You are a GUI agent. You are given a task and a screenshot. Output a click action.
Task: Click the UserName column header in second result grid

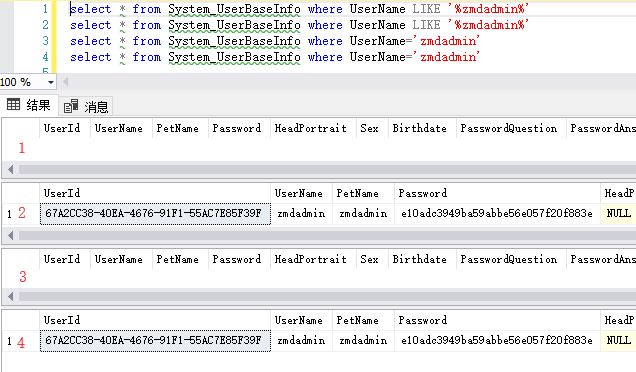point(301,193)
